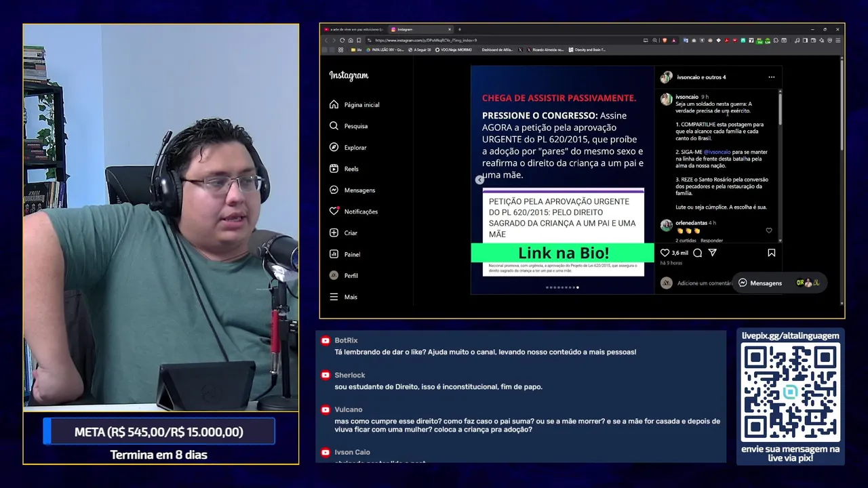Viewport: 868px width, 488px height.
Task: Click carousel pagination dots under image
Action: click(563, 287)
